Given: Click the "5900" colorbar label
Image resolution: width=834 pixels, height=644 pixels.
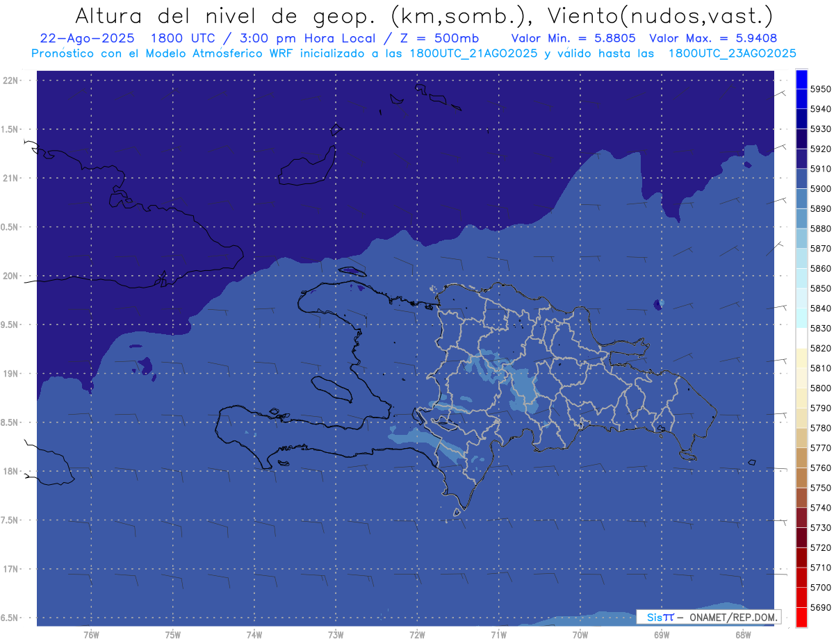Looking at the screenshot, I should (x=820, y=188).
